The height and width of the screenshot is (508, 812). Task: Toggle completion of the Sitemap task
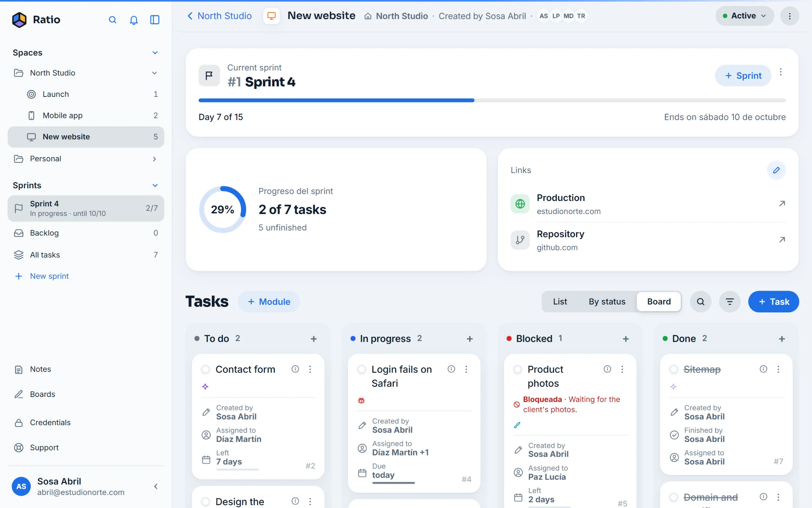pyautogui.click(x=674, y=369)
